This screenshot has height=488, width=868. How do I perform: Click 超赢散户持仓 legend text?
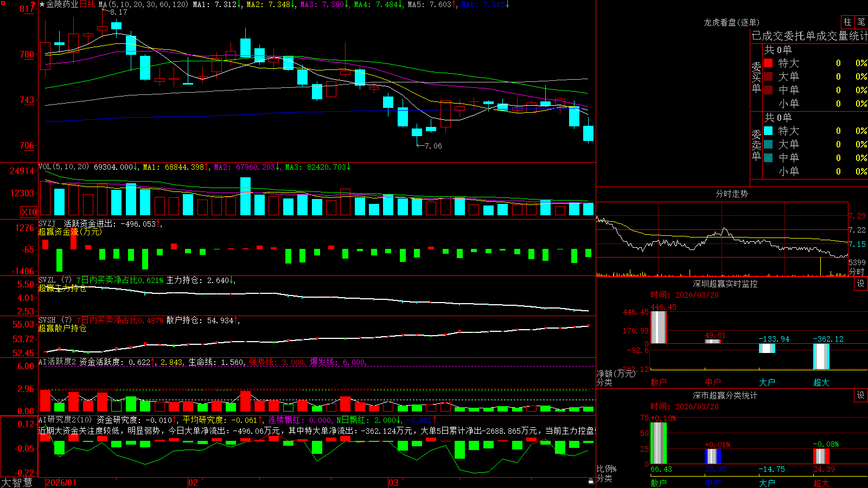pyautogui.click(x=62, y=328)
